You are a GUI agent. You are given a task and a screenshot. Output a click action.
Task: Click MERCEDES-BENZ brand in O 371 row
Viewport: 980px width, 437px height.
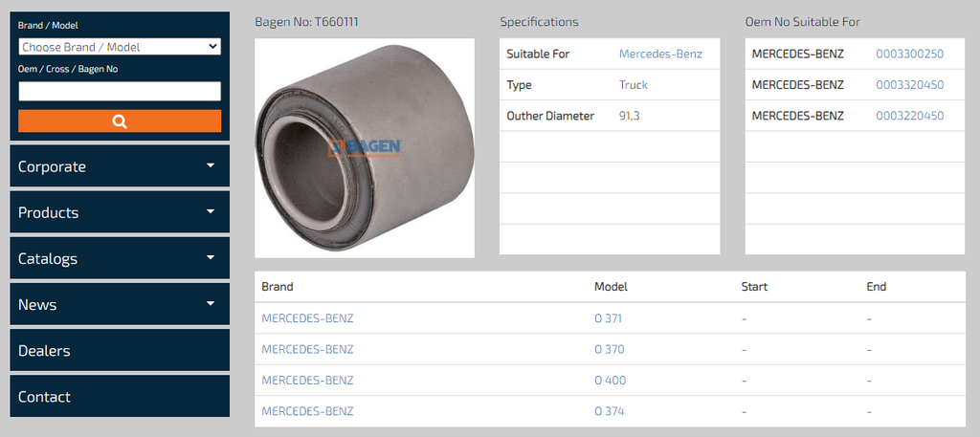pyautogui.click(x=307, y=318)
